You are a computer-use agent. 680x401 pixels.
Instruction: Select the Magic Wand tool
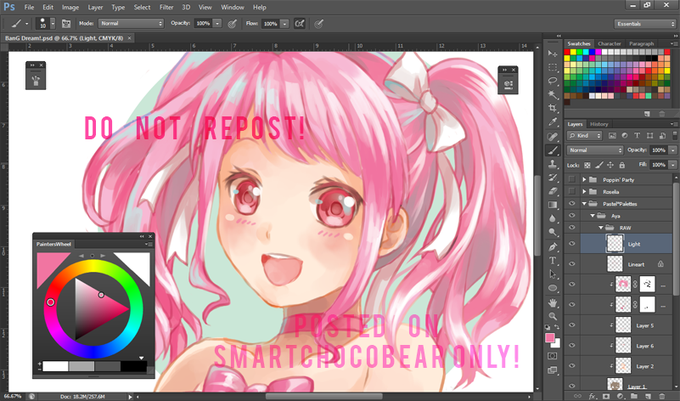click(x=552, y=94)
